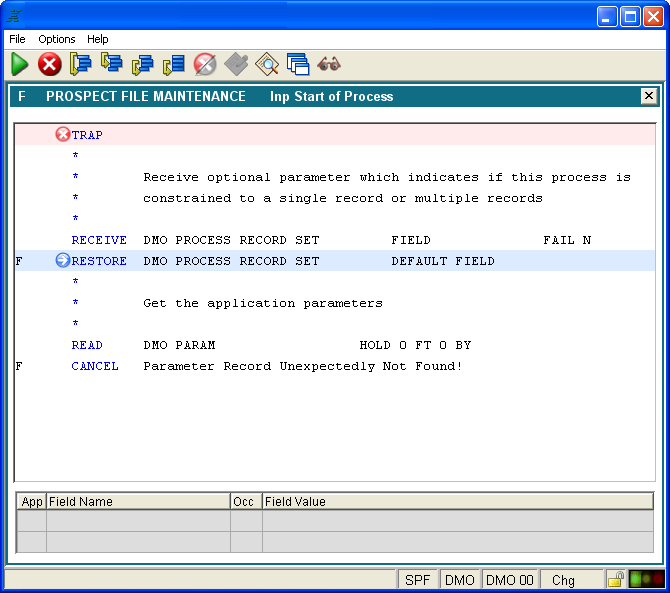Click the SPF status bar indicator
The image size is (670, 593).
(417, 580)
